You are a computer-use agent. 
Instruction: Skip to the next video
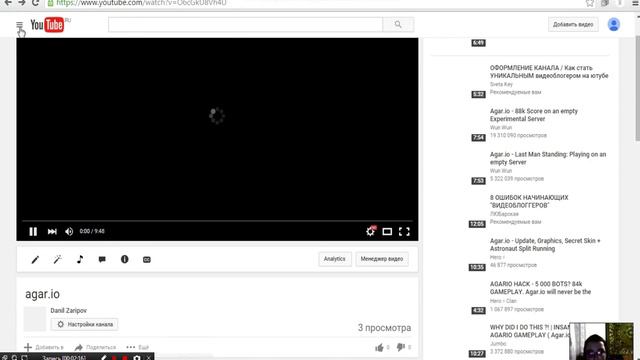[52, 231]
